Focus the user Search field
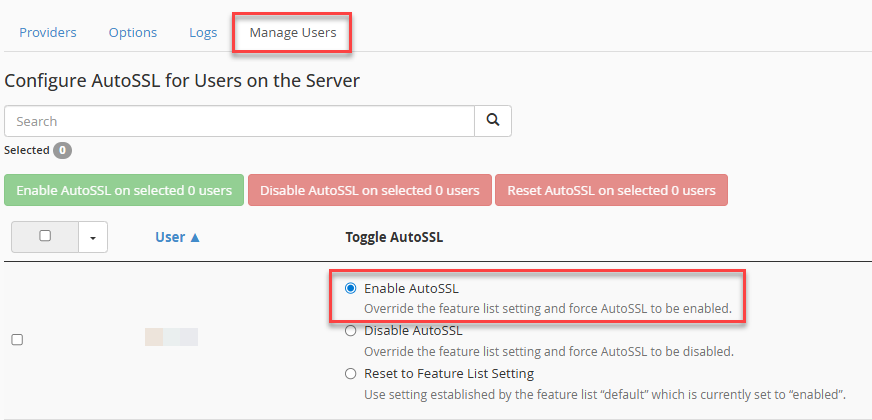The image size is (872, 420). coord(239,121)
